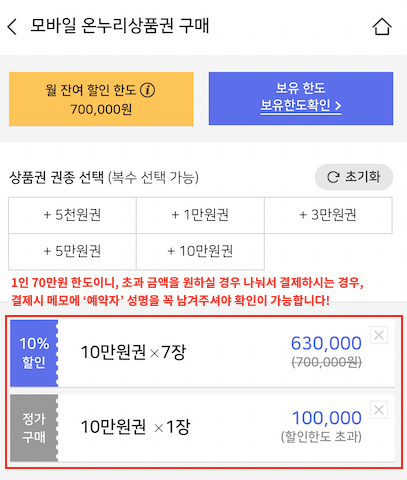The width and height of the screenshot is (407, 480).
Task: Remove the 10만원권 ×1장 item with X
Action: (x=379, y=410)
